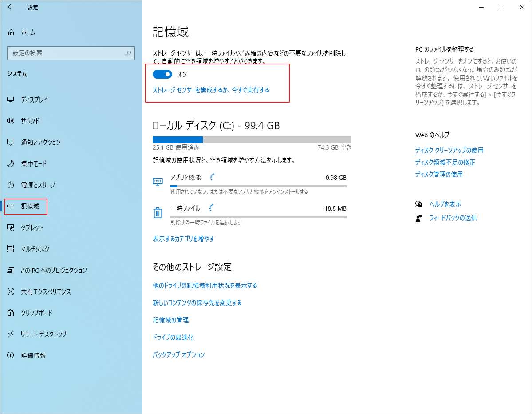Click the 25.1 GB 使用済み label

pyautogui.click(x=176, y=147)
